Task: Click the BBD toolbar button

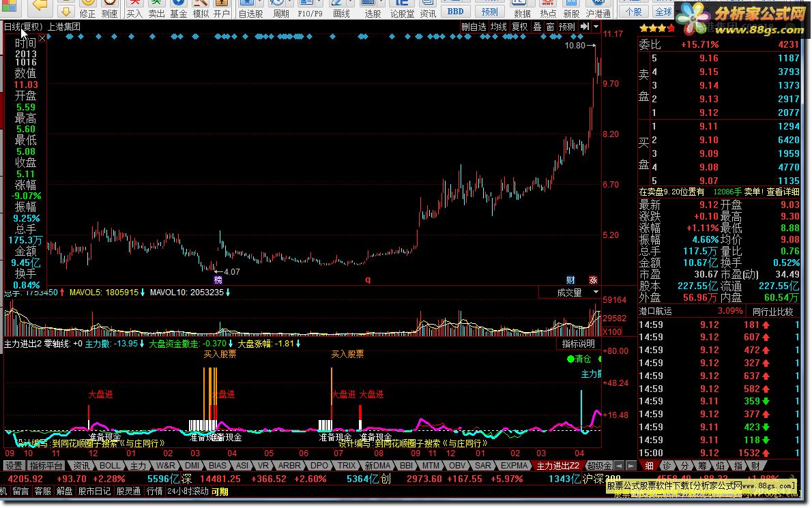Action: (x=455, y=11)
